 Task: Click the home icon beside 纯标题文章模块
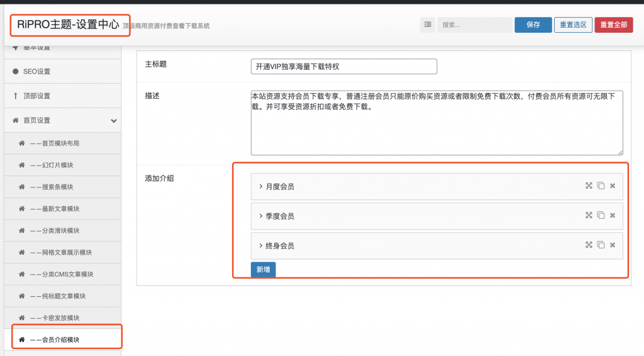coord(22,296)
